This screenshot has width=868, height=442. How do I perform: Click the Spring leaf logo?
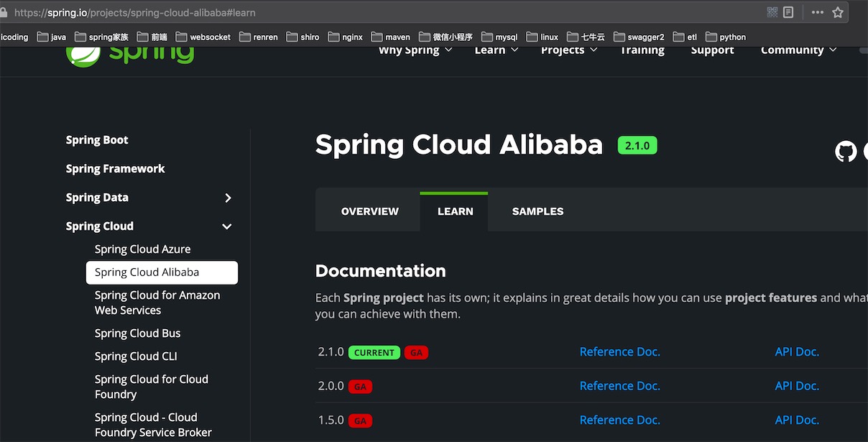83,55
